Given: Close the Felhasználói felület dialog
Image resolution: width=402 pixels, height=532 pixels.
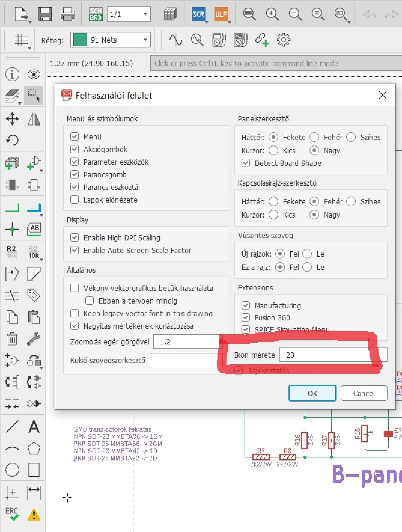Looking at the screenshot, I should click(382, 95).
